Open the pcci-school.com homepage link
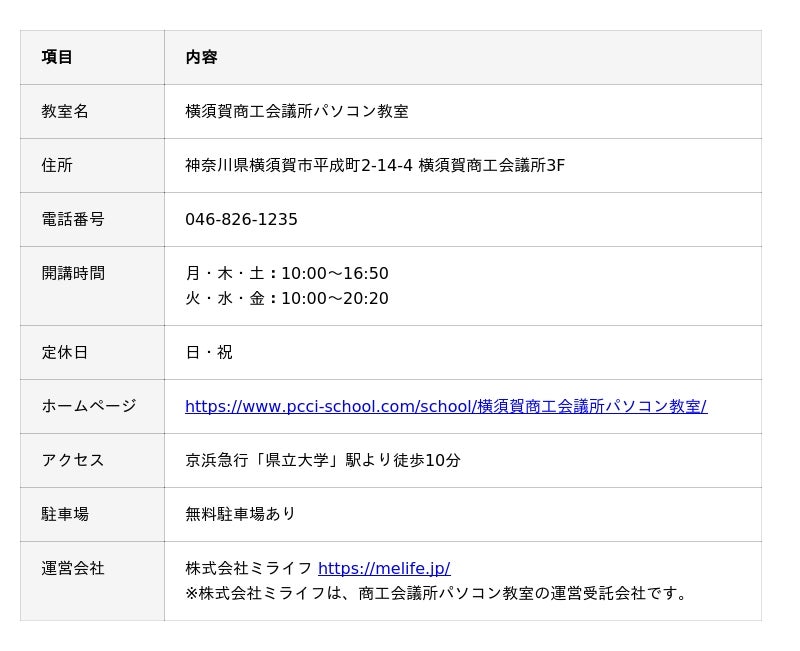Screen dimensions: 800x651 point(445,406)
